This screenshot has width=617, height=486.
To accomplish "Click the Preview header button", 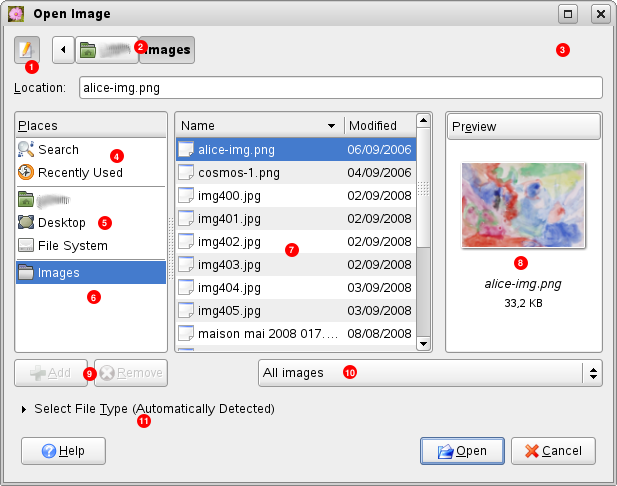I will click(x=524, y=127).
